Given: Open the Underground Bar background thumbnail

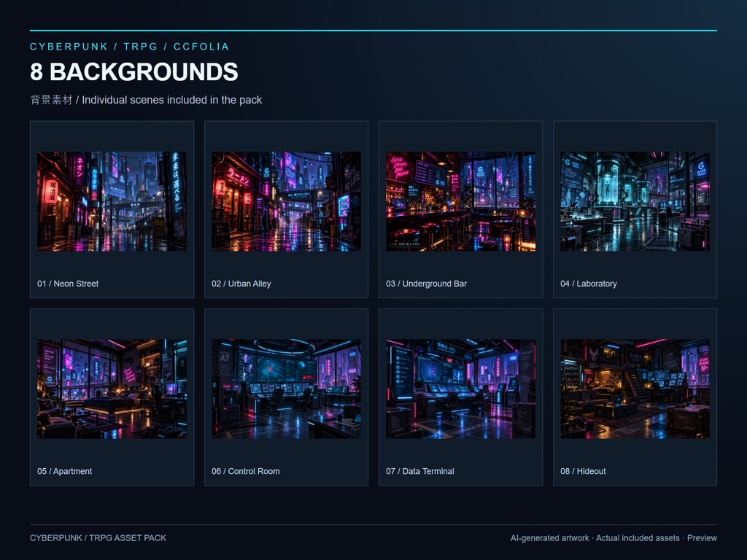Looking at the screenshot, I should (461, 201).
